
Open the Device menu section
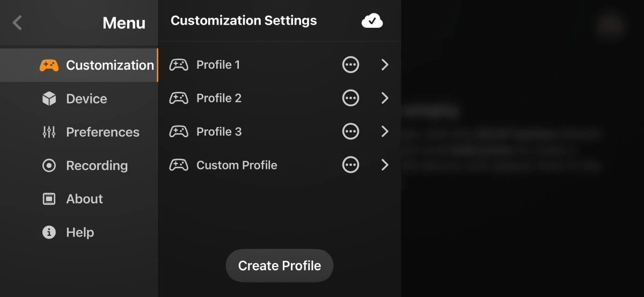86,99
